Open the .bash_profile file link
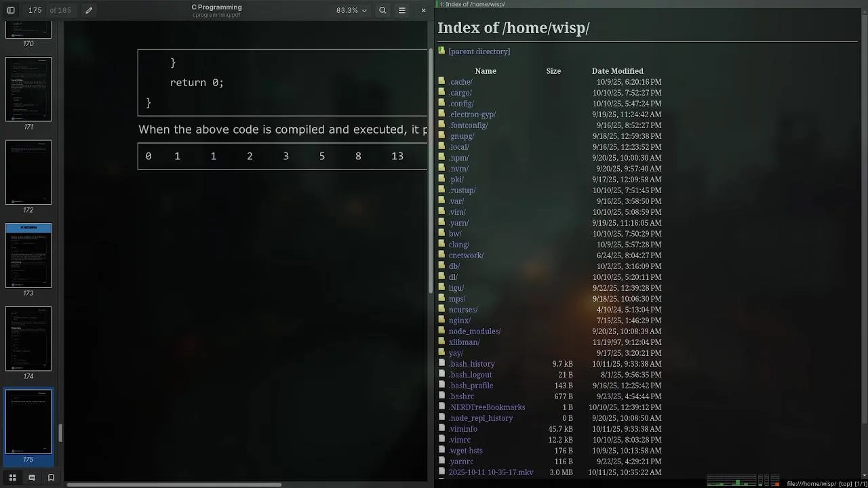Viewport: 868px width, 488px height. [471, 386]
